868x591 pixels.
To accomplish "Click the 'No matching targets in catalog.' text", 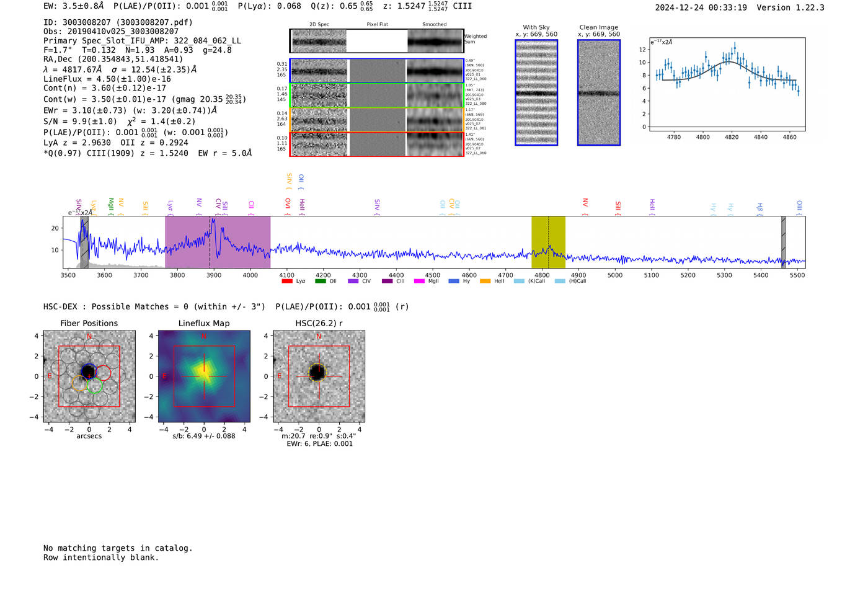I will 118,548.
